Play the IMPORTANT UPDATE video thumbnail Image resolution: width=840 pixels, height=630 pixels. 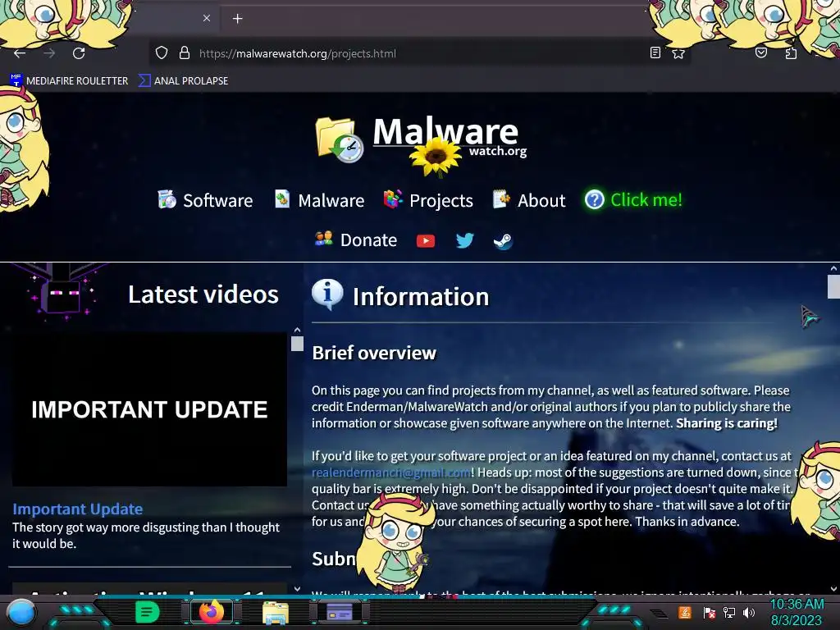(x=149, y=409)
